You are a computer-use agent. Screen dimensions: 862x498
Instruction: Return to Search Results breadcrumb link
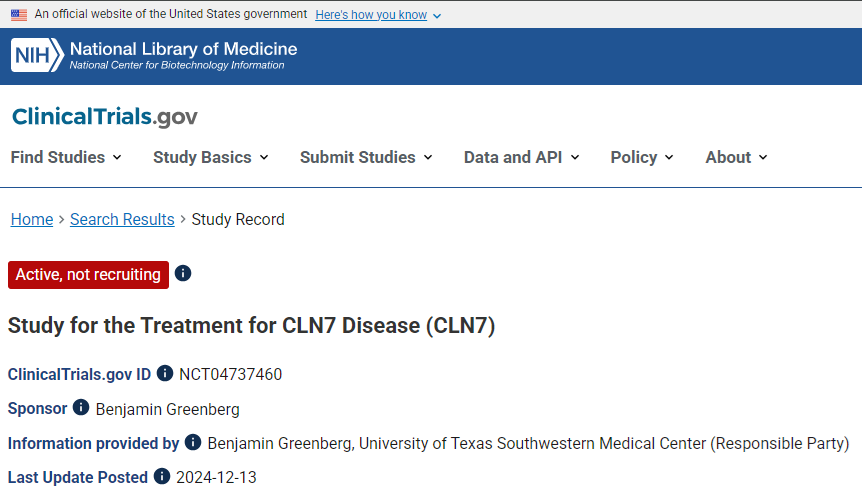pyautogui.click(x=122, y=219)
